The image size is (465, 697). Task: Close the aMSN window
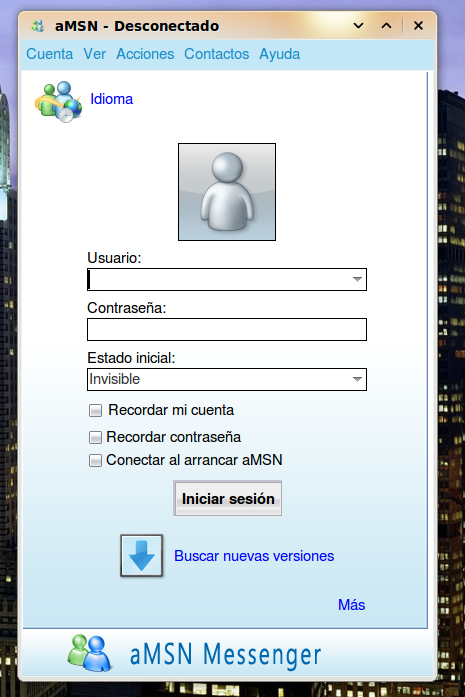click(x=418, y=26)
